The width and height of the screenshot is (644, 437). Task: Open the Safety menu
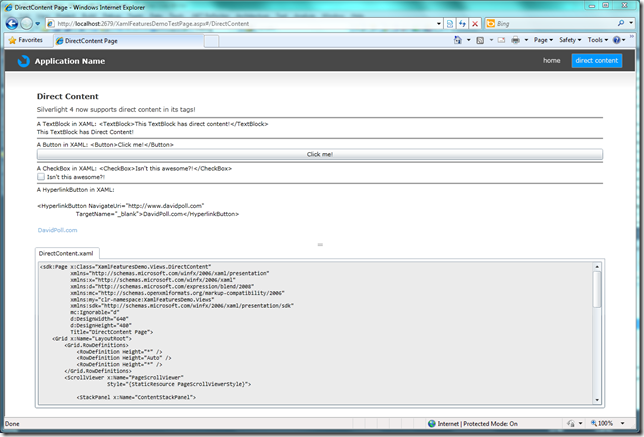click(570, 40)
